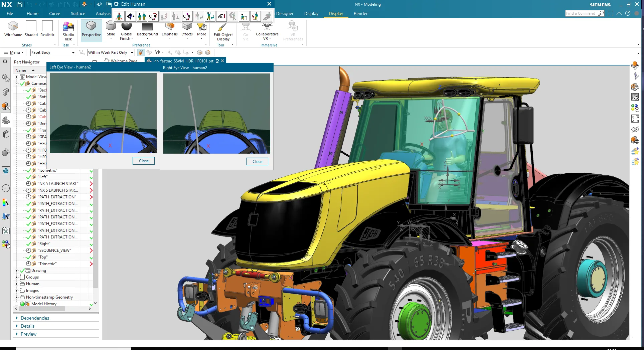Click the eye vision icon in Edit Human
The height and width of the screenshot is (350, 644).
(x=130, y=16)
